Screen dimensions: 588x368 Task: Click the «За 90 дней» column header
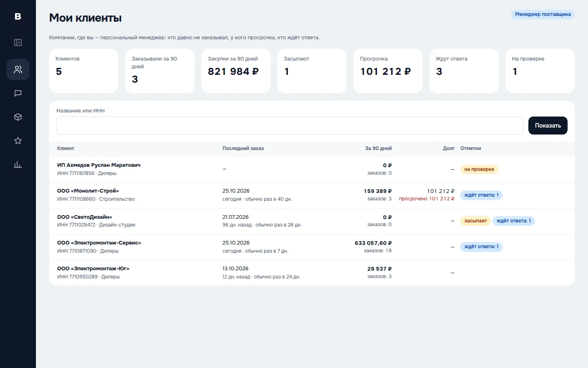tap(379, 148)
